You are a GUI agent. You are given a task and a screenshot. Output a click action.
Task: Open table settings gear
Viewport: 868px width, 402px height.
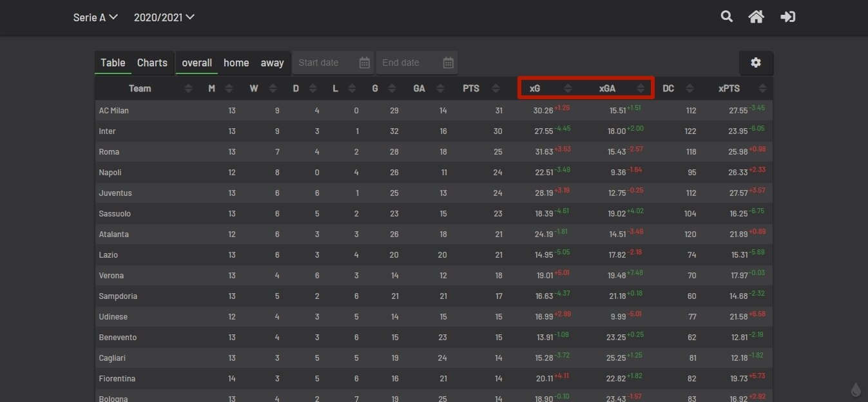[x=756, y=62]
